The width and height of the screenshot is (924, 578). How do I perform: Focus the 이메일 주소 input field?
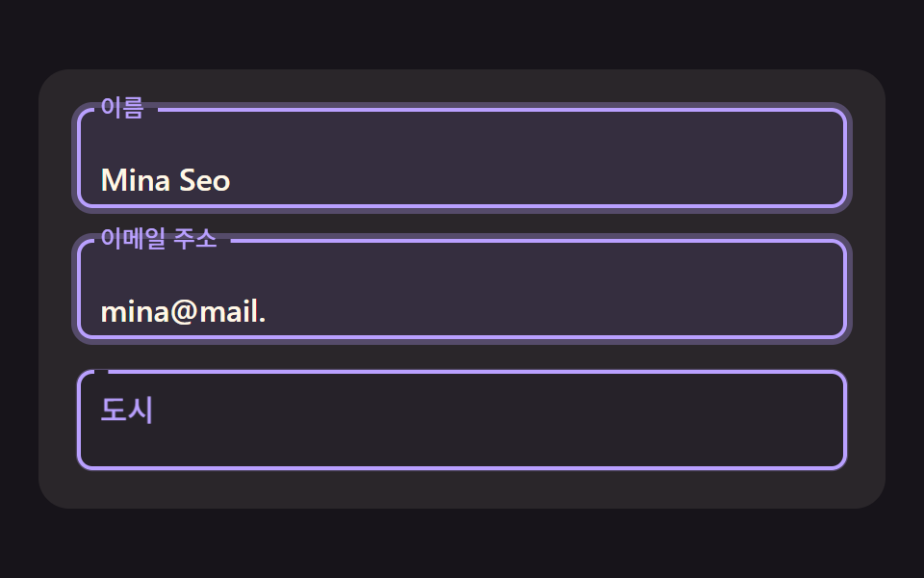[x=462, y=289]
